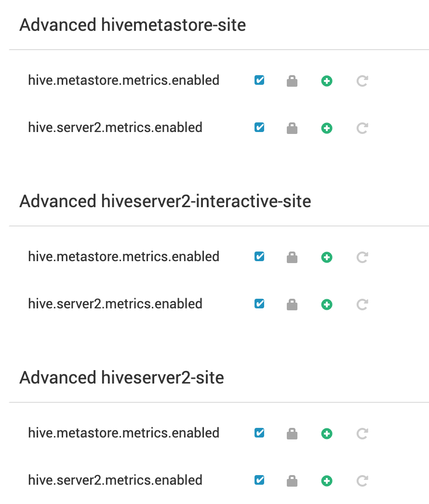Click the override plus icon for hive.server2.metrics.enabled in hivemetastore-site
Viewport: 429px width, 504px height.
[x=326, y=128]
